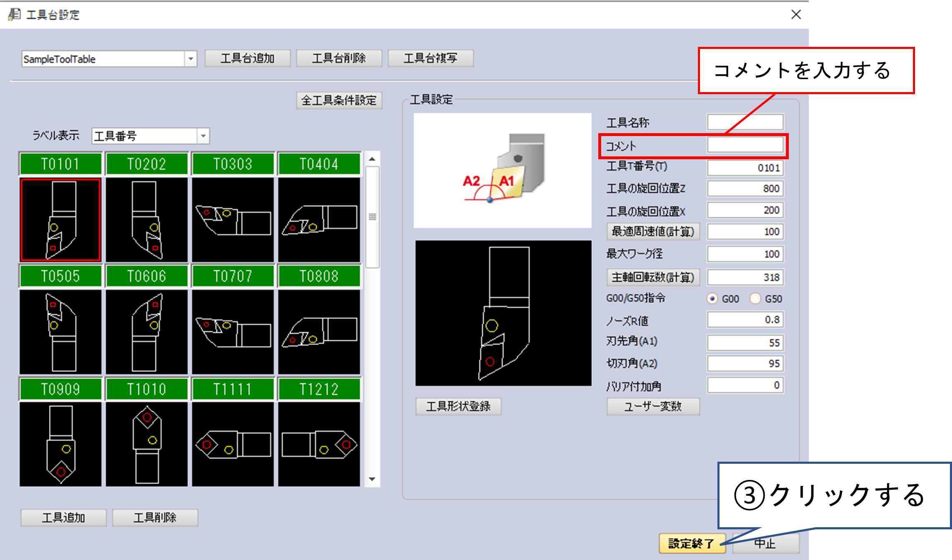This screenshot has height=560, width=952.
Task: Open the SampleToolTable dropdown
Action: pyautogui.click(x=191, y=59)
